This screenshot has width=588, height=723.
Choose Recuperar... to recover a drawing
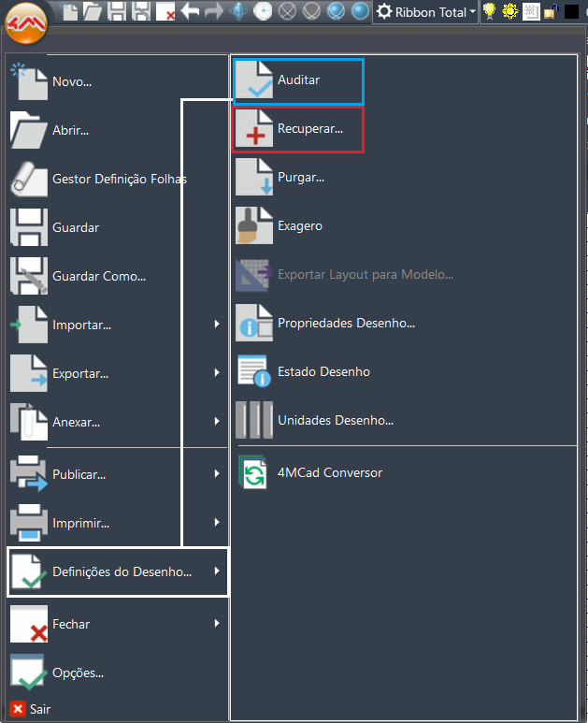pyautogui.click(x=298, y=130)
